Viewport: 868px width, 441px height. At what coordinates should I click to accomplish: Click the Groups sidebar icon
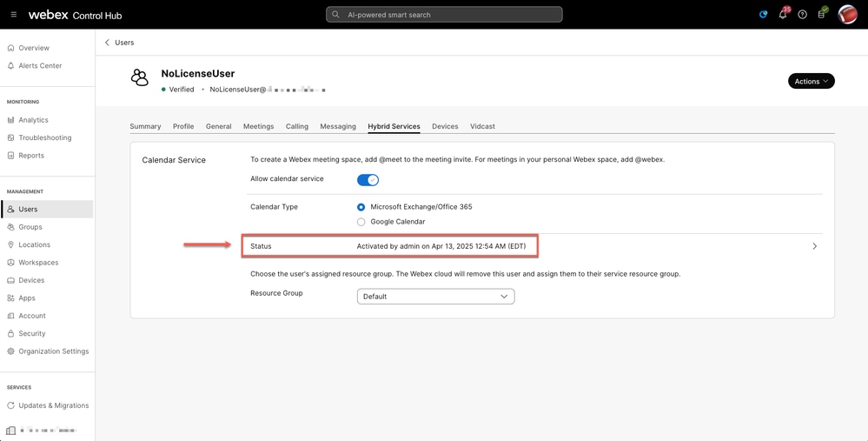pos(11,227)
